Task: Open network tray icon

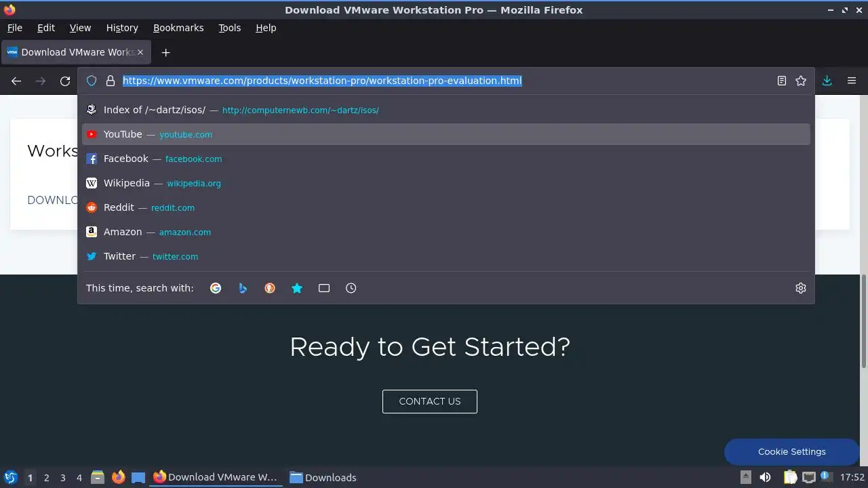Action: [x=808, y=477]
